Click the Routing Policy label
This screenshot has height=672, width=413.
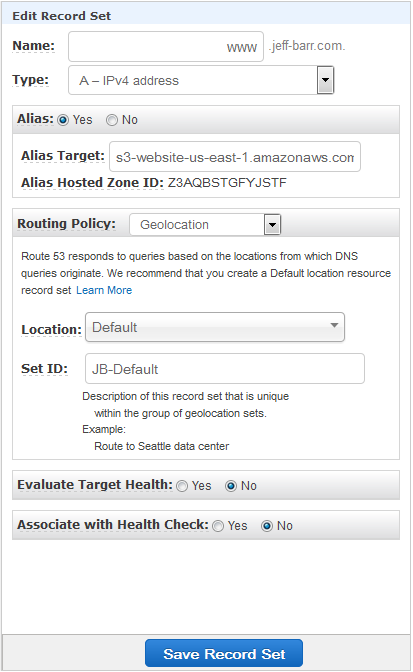tap(66, 224)
